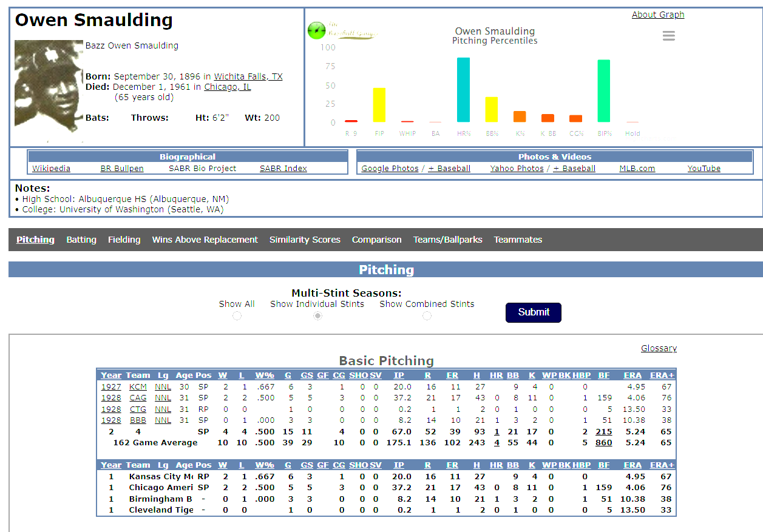763x532 pixels.
Task: Click Owen Smaulding's player photo
Action: tap(49, 90)
